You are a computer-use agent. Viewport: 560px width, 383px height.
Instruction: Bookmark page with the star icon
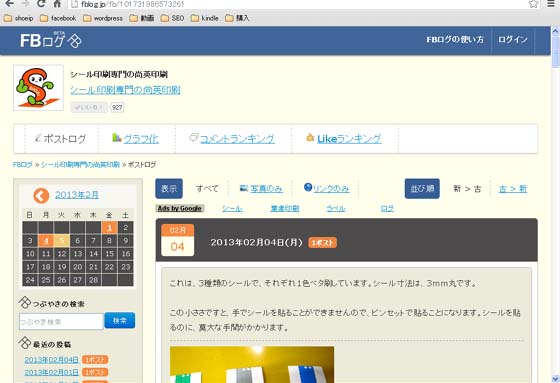pyautogui.click(x=534, y=4)
